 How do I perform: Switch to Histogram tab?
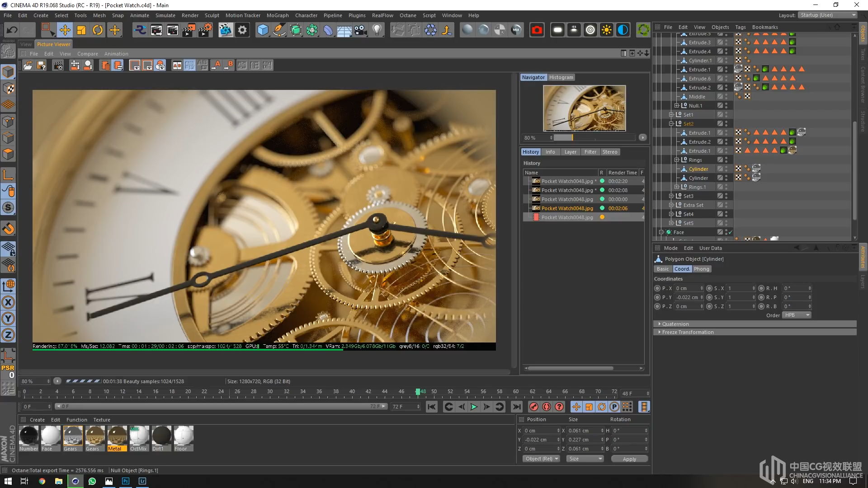pyautogui.click(x=561, y=77)
